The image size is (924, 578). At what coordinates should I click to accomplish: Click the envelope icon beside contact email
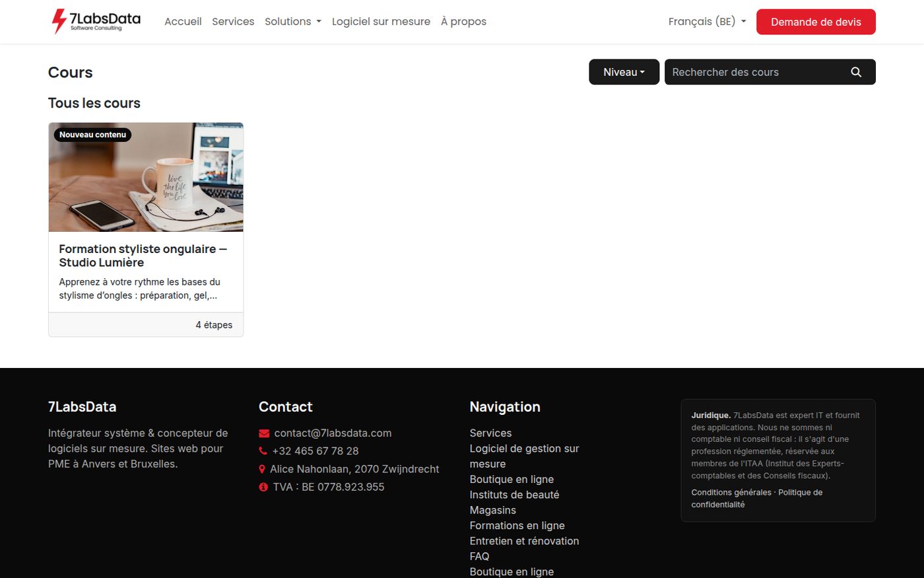(264, 433)
